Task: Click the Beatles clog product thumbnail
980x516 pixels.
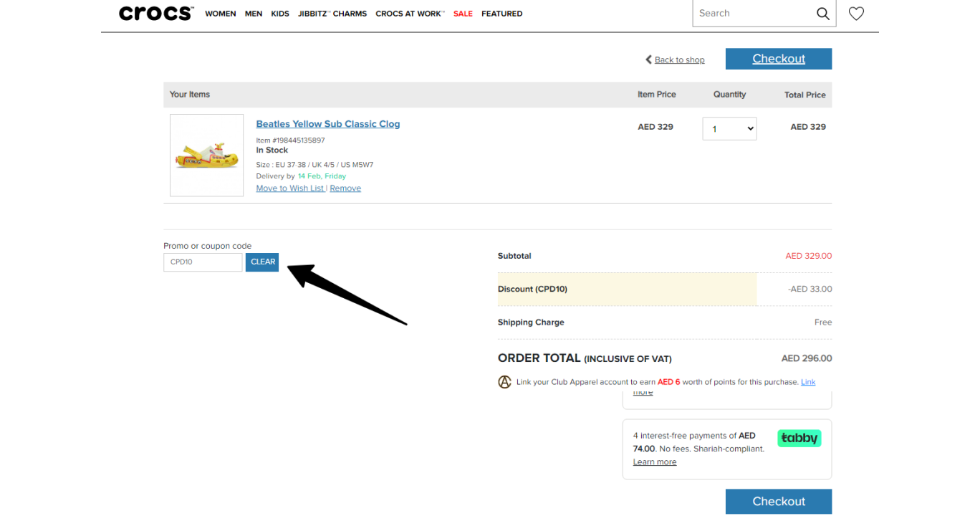Action: [x=206, y=156]
